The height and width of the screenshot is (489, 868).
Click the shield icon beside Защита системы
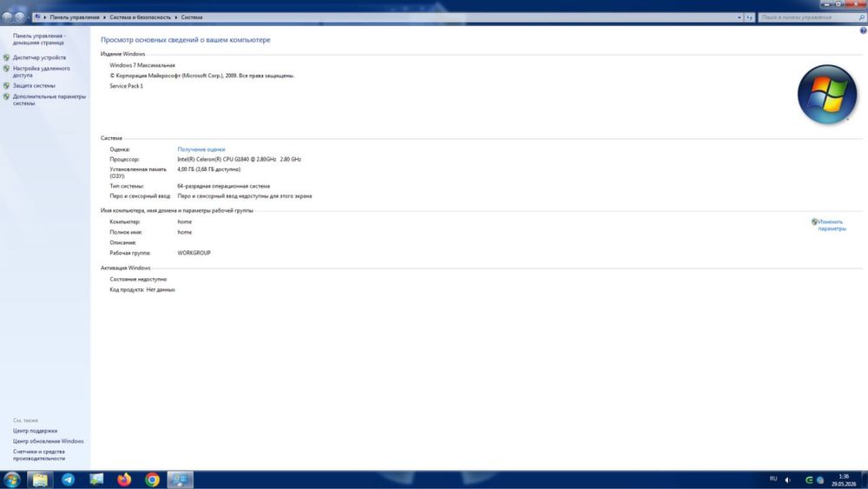pyautogui.click(x=6, y=86)
